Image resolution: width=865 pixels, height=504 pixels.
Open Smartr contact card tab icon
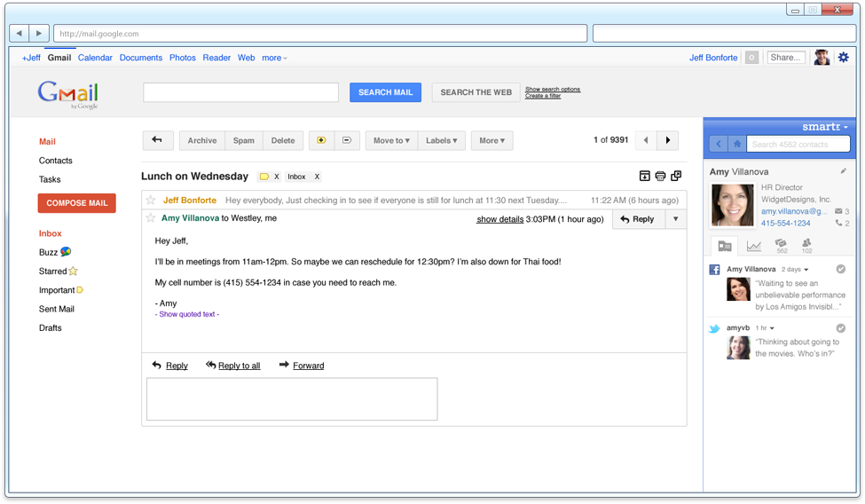tap(725, 246)
